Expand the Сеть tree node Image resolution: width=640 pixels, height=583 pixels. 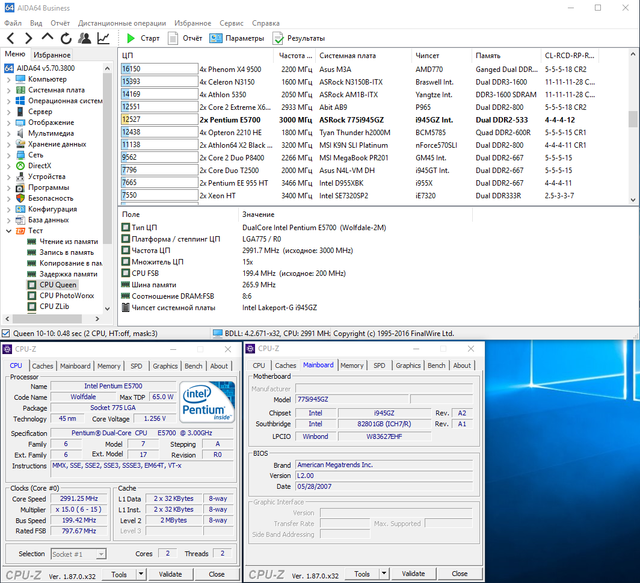pyautogui.click(x=9, y=155)
